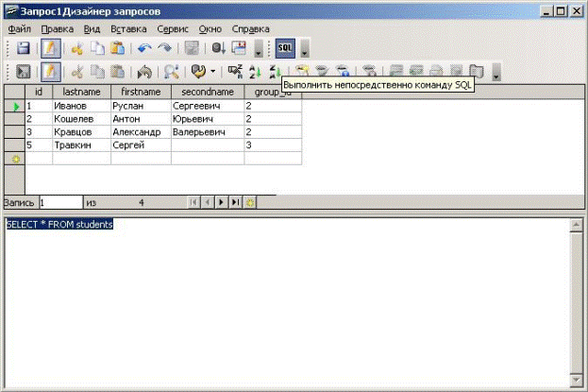The height and width of the screenshot is (392, 588).
Task: Click the Data to Fields icon
Action: [x=416, y=70]
